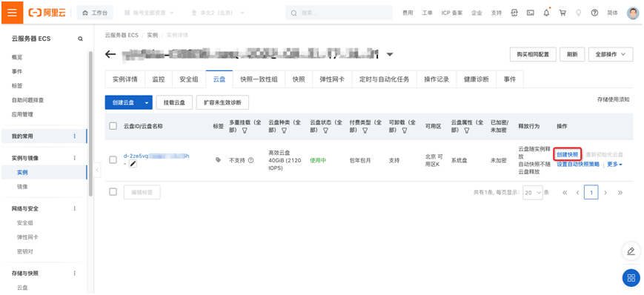Image resolution: width=644 pixels, height=295 pixels.
Task: Open the shopping cart icon
Action: coord(562,13)
